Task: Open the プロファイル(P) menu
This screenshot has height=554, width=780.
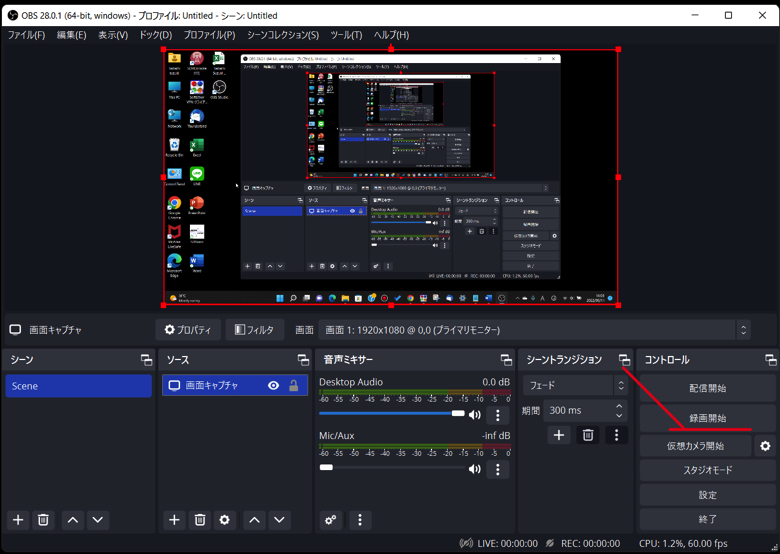Action: 209,35
